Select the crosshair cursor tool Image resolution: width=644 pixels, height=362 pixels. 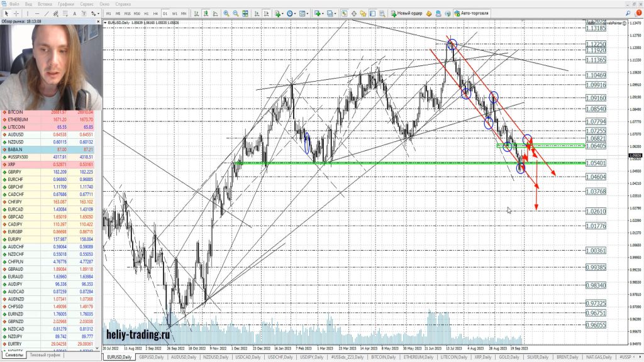(17, 13)
